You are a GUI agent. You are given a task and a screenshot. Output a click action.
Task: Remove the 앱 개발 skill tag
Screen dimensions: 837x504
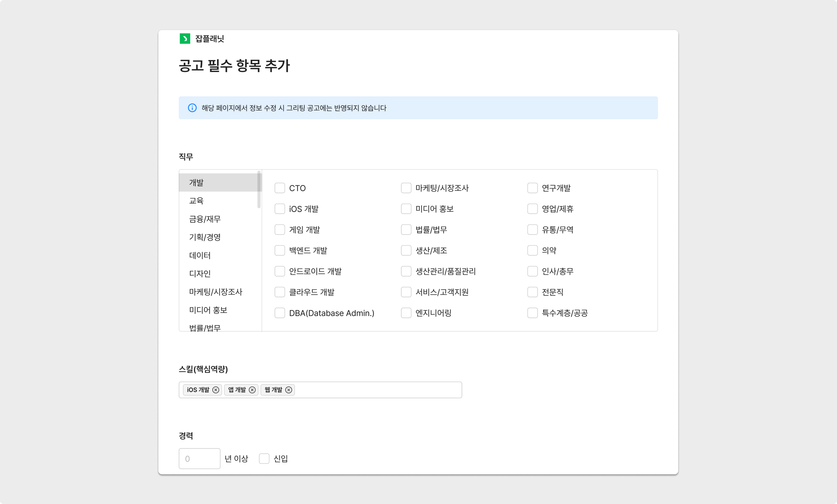coord(252,390)
